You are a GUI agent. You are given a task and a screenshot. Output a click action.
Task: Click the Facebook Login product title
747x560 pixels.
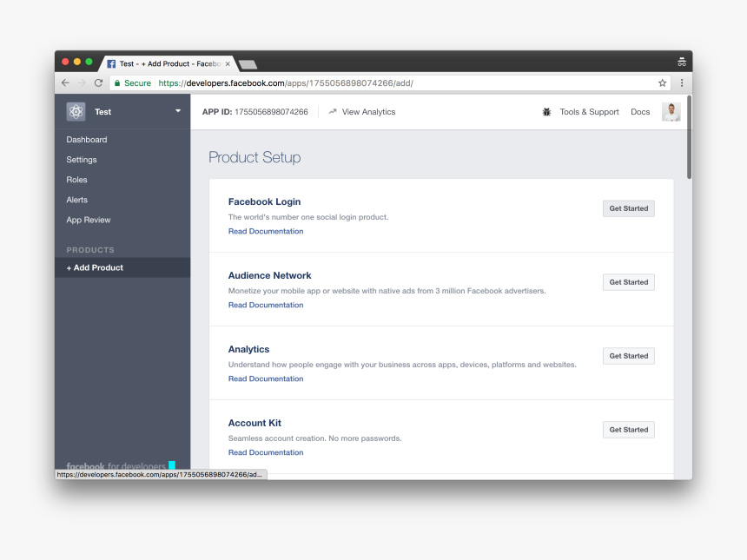(x=264, y=202)
